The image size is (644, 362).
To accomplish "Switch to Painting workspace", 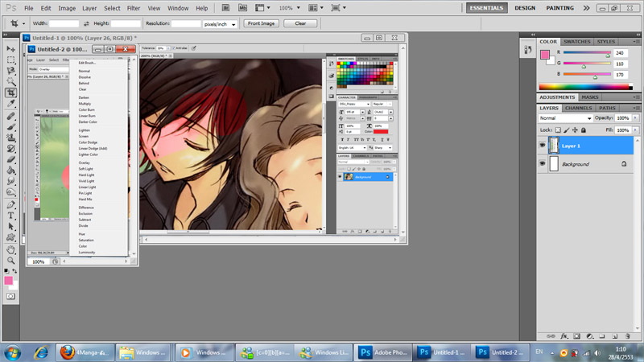I will (559, 8).
